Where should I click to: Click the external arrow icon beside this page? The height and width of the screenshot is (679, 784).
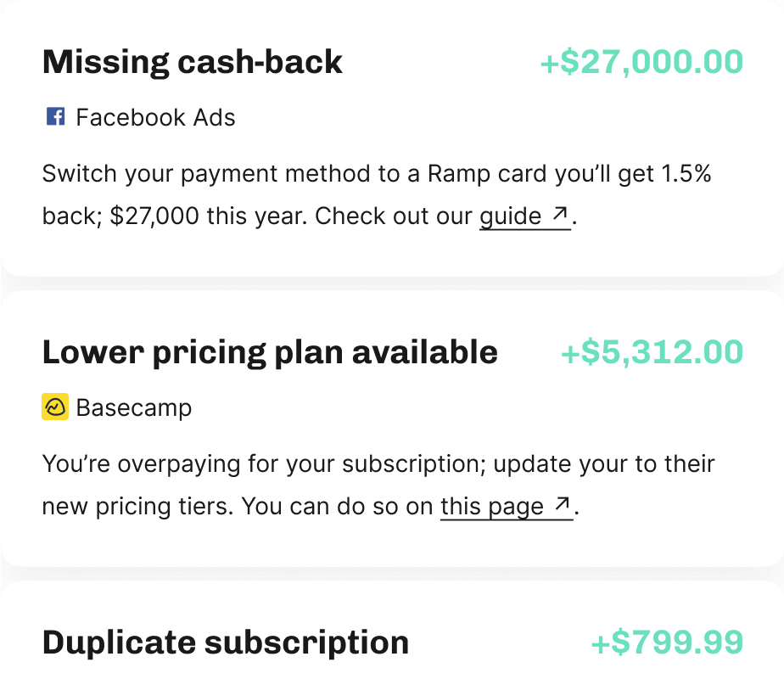click(x=562, y=507)
